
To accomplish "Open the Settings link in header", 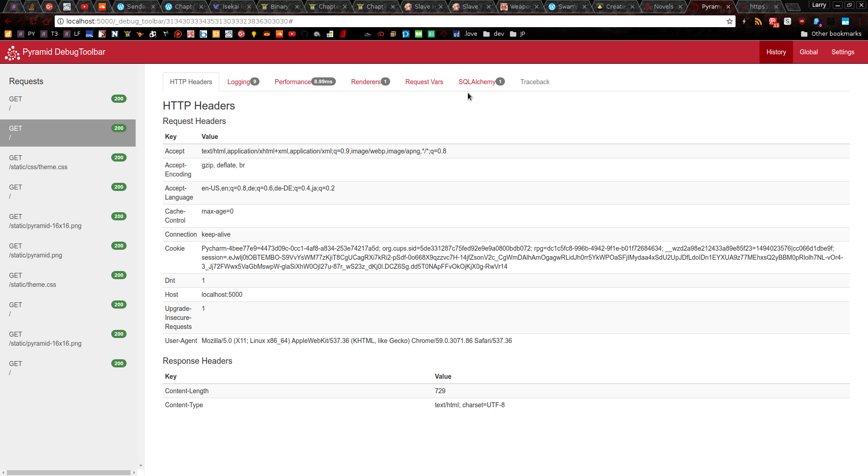I will (843, 52).
